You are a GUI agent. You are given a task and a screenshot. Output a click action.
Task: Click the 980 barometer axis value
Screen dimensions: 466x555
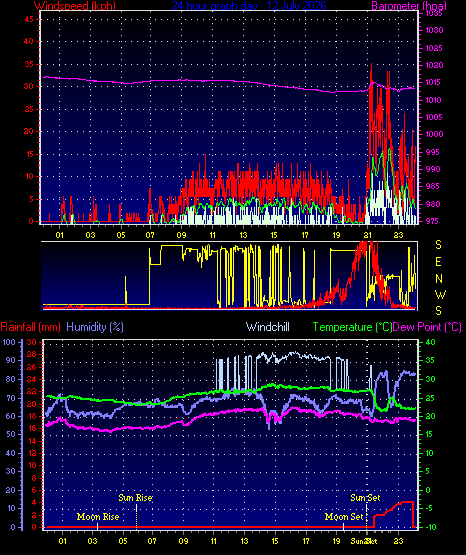433,204
